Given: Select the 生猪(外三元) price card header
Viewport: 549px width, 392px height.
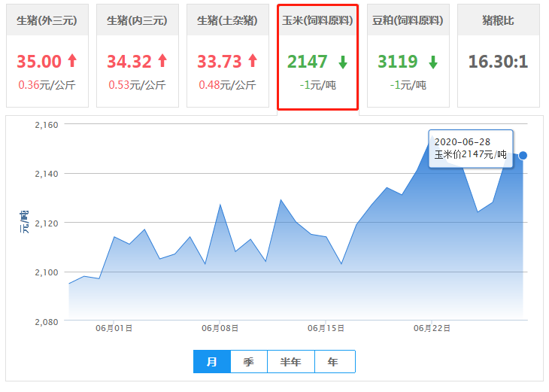Looking at the screenshot, I should pos(47,20).
